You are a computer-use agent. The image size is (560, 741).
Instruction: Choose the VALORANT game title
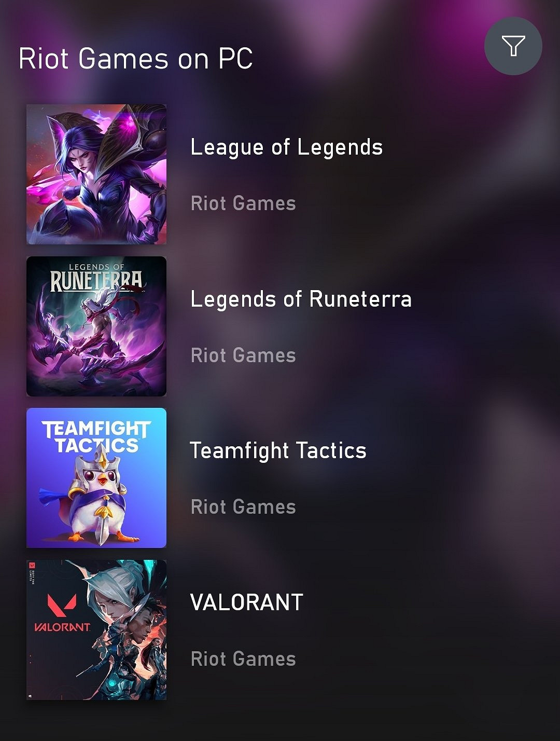point(247,602)
